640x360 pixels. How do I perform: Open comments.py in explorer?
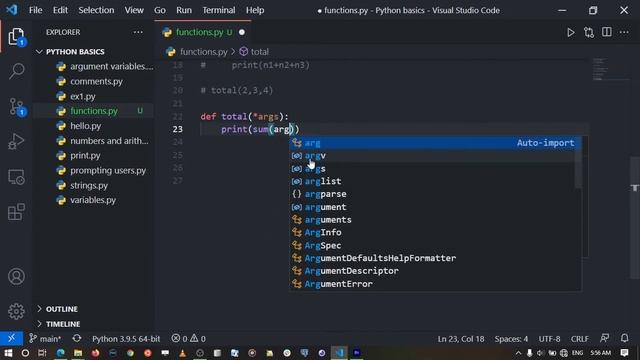[x=96, y=81]
